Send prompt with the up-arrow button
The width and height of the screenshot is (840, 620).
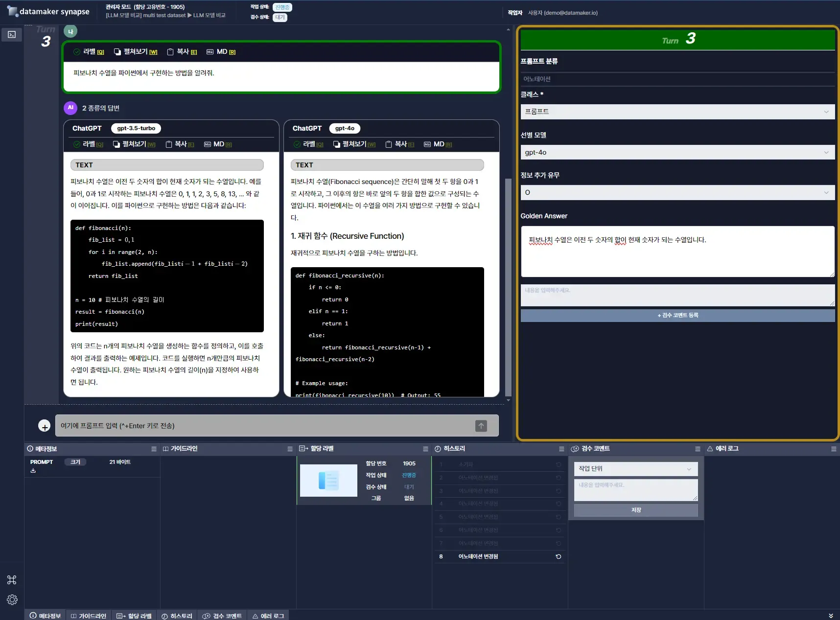pyautogui.click(x=481, y=426)
